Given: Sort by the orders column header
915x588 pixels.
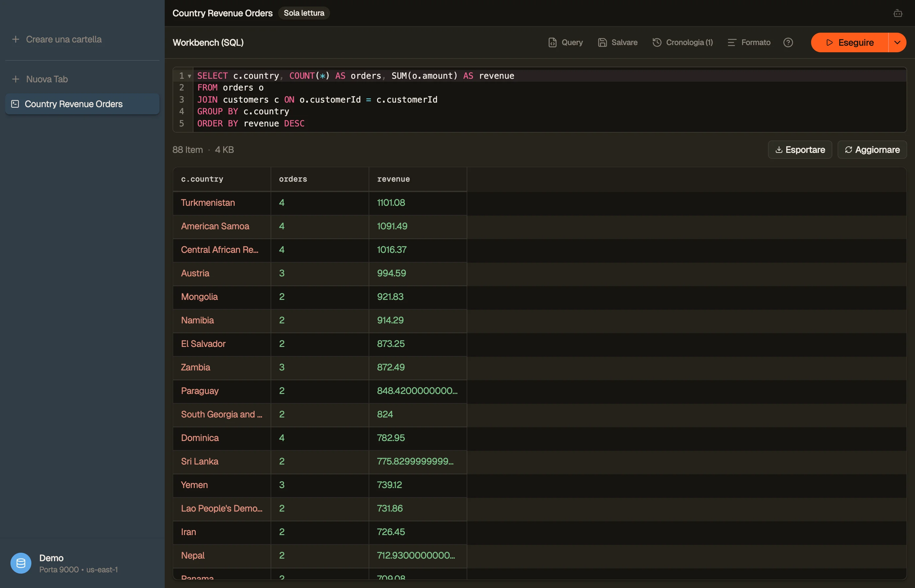Looking at the screenshot, I should pyautogui.click(x=320, y=179).
